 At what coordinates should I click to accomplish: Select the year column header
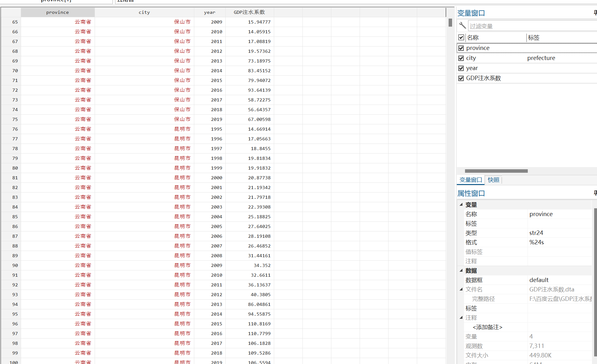point(210,12)
